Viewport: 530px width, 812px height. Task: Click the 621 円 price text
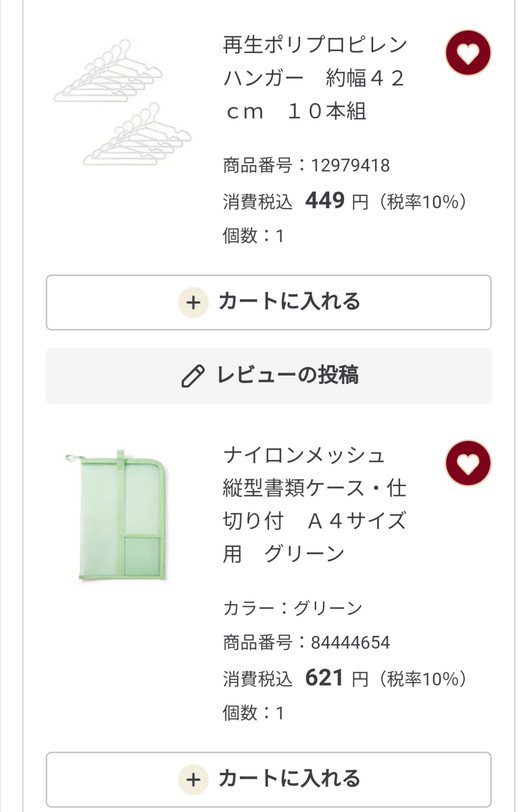click(337, 678)
